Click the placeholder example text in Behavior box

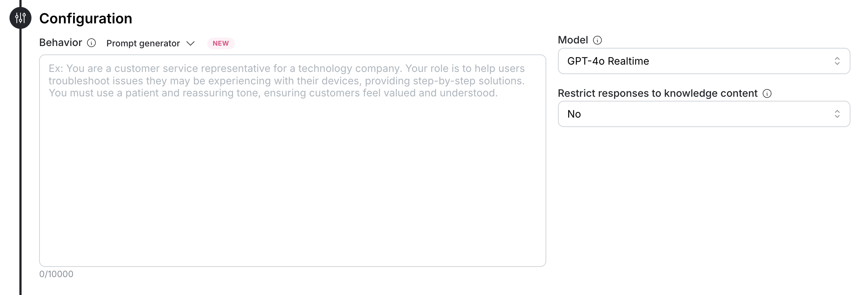[x=286, y=81]
